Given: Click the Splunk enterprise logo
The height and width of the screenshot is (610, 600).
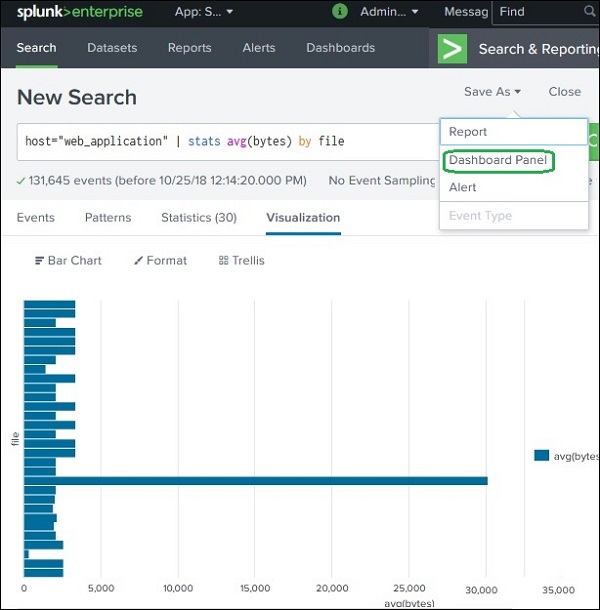Looking at the screenshot, I should point(79,13).
